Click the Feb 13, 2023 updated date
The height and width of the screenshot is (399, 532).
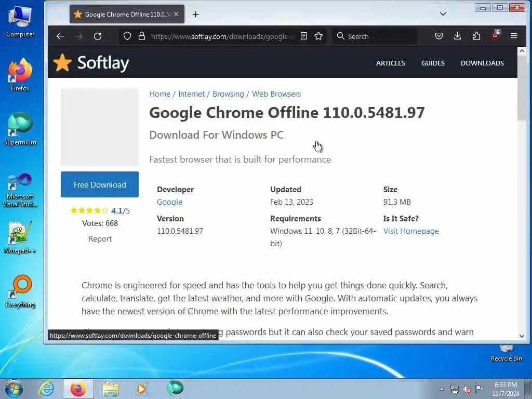(291, 202)
